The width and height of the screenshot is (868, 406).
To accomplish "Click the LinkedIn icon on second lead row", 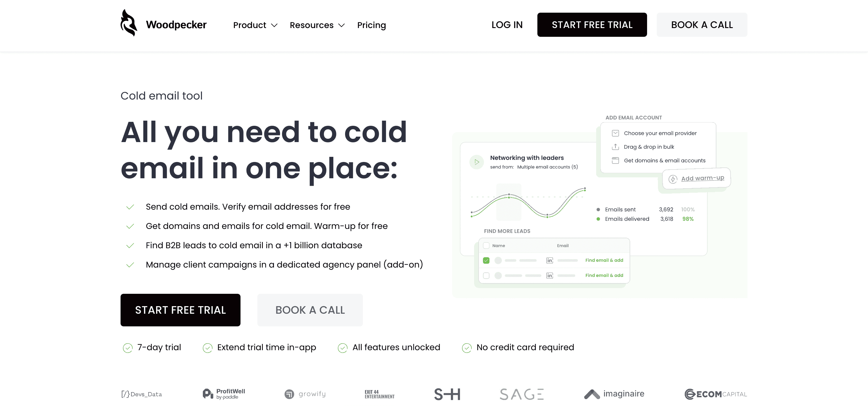I will coord(550,275).
